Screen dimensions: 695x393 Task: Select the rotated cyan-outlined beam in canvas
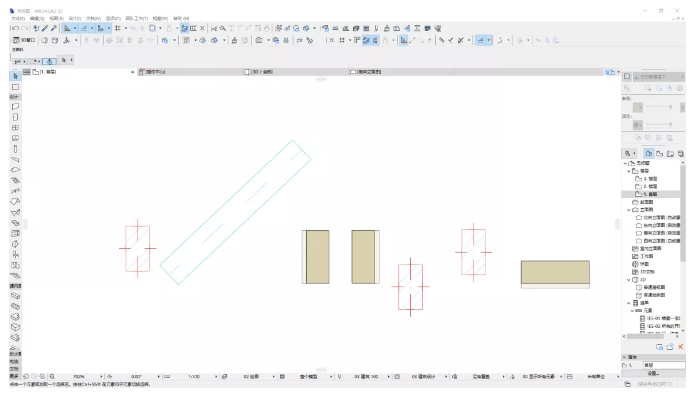[x=235, y=212]
